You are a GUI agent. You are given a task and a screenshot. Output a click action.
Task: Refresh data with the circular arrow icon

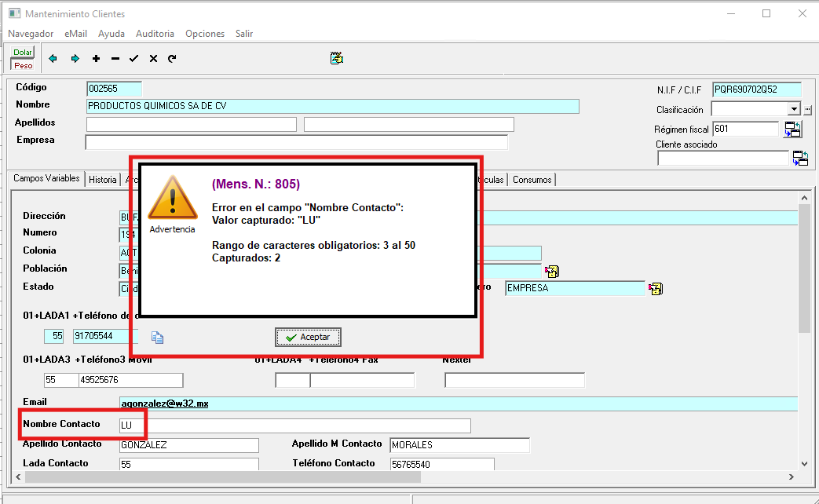pyautogui.click(x=172, y=59)
